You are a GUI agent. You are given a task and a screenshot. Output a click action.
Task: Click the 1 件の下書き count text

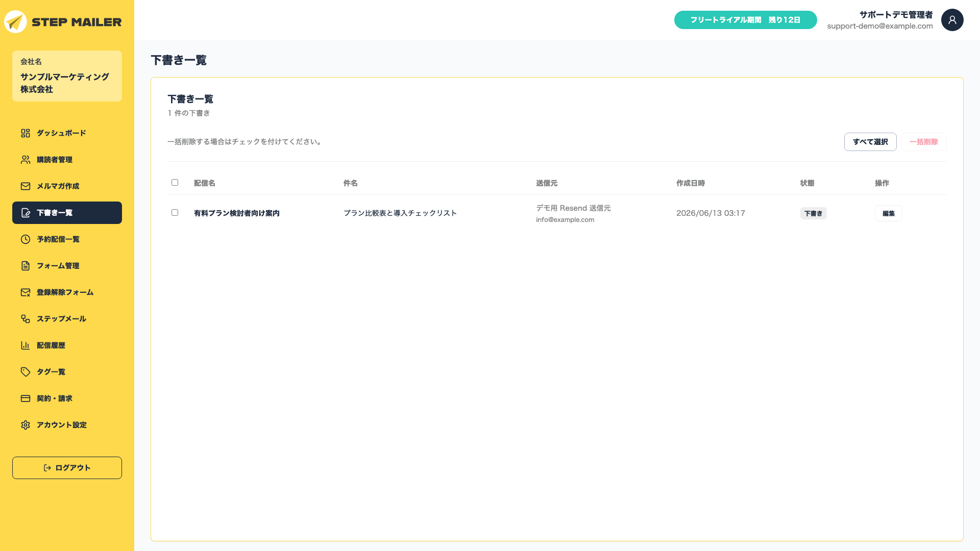click(189, 113)
